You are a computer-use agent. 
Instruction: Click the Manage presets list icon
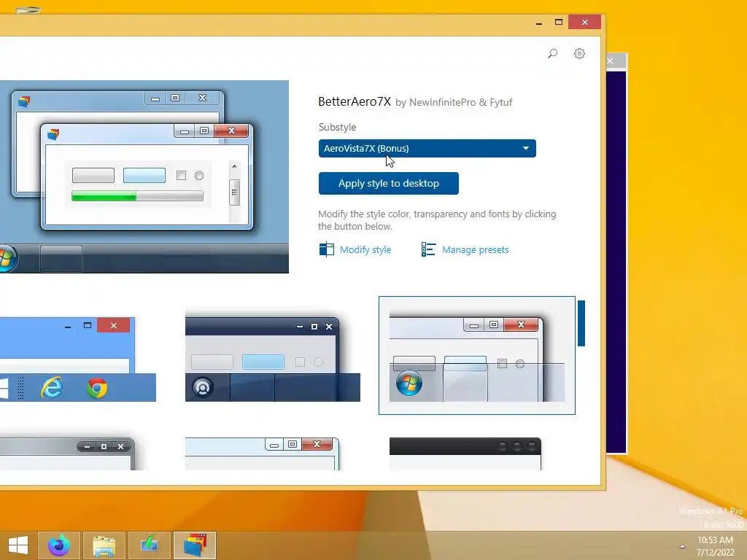coord(428,249)
